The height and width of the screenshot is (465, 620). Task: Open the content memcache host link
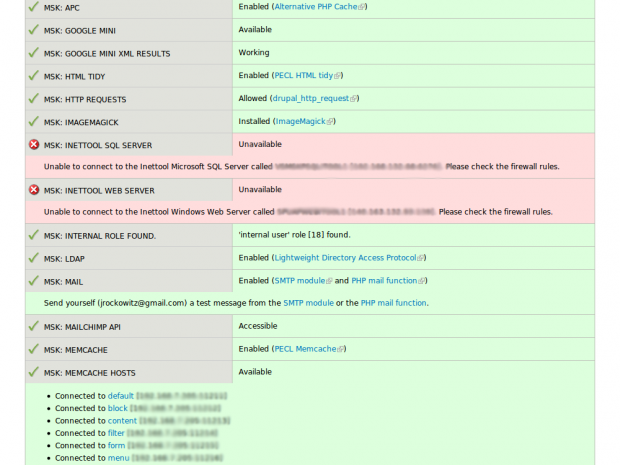(x=122, y=421)
